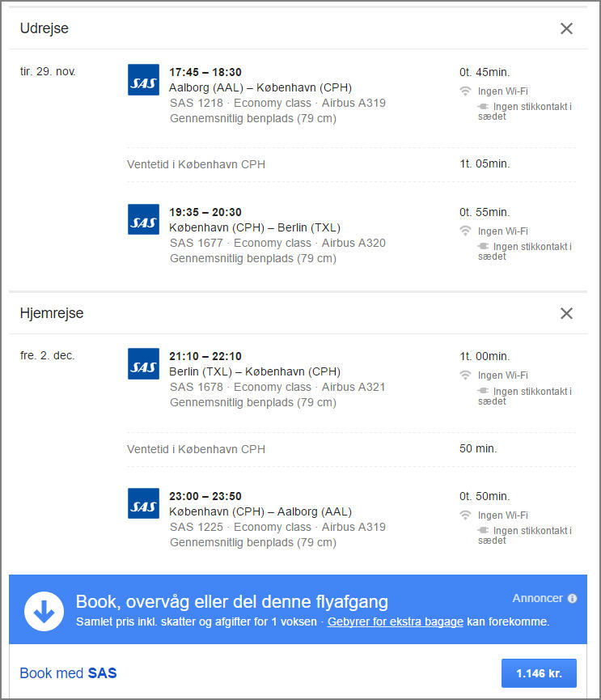
Task: Click Wi-Fi icon on flight SAS 1218
Action: click(465, 91)
